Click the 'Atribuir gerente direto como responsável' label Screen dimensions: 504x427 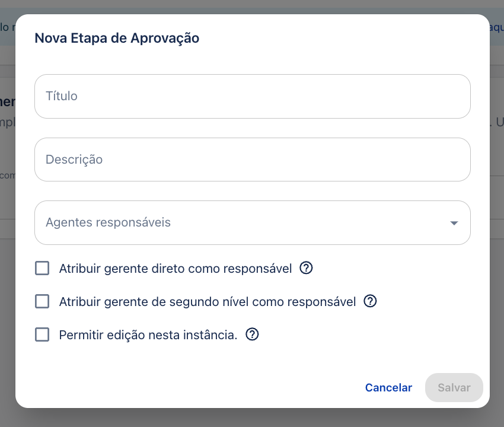(176, 269)
